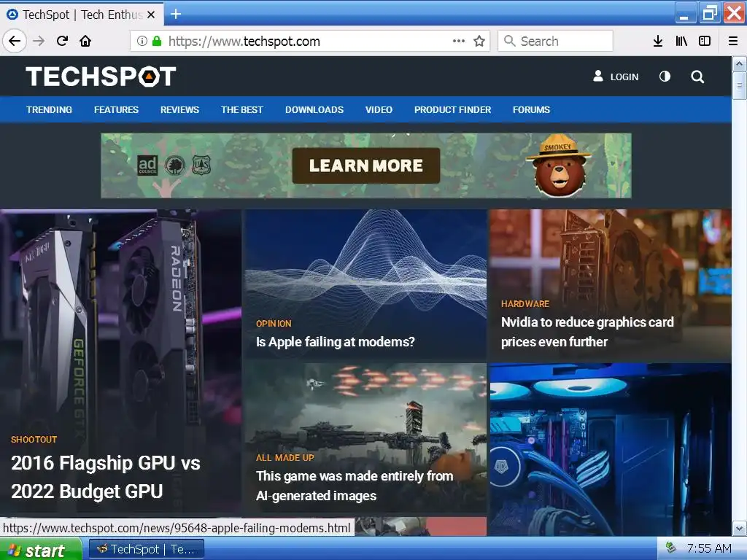Screen dimensions: 747x560
Task: Click the SHOOTOUT category label
Action: (x=34, y=440)
